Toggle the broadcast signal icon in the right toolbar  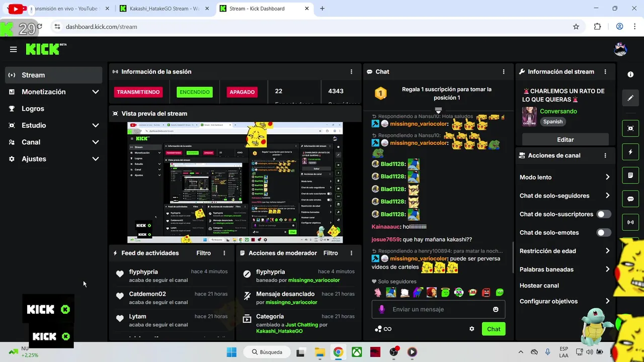(x=630, y=222)
